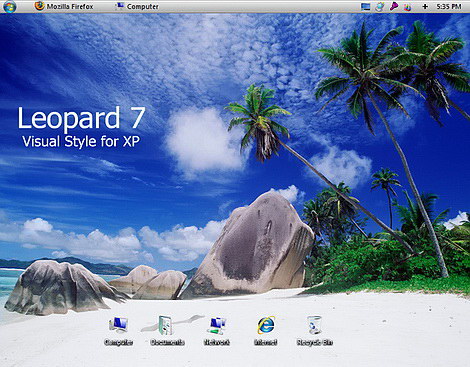This screenshot has height=367, width=470.
Task: Switch to the Mozilla Firefox taskbar window
Action: tap(64, 6)
